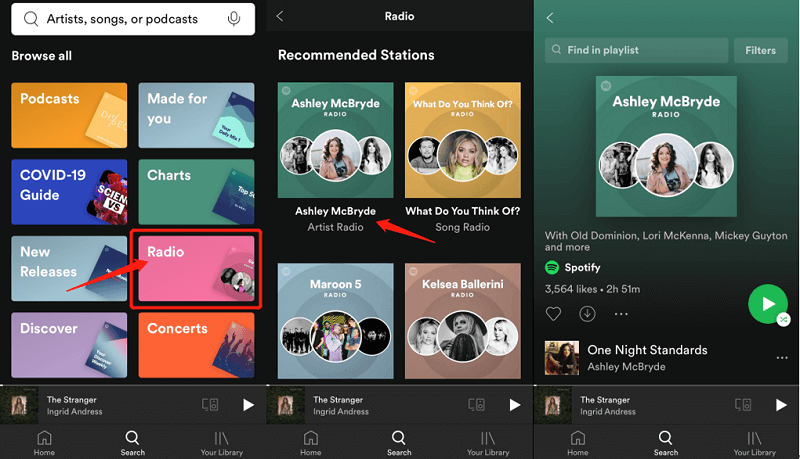
Task: Open the three-dot menu beside the download icon
Action: click(x=622, y=313)
